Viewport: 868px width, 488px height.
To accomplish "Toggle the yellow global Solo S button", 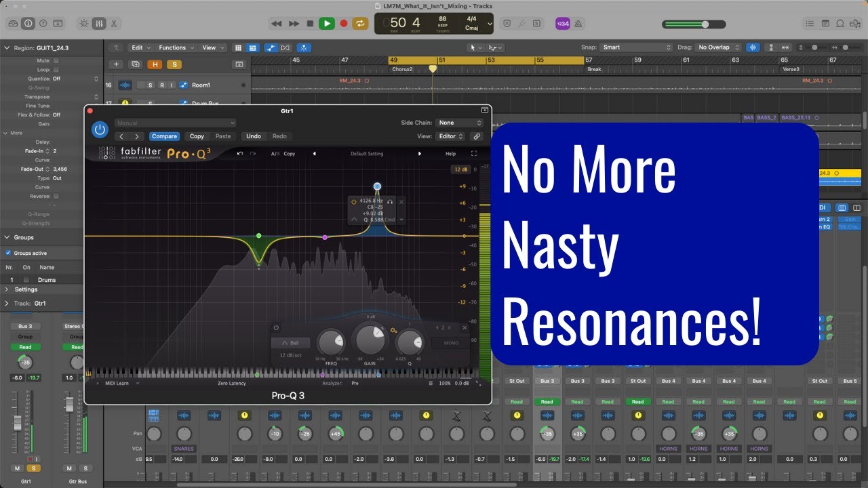I will [174, 64].
